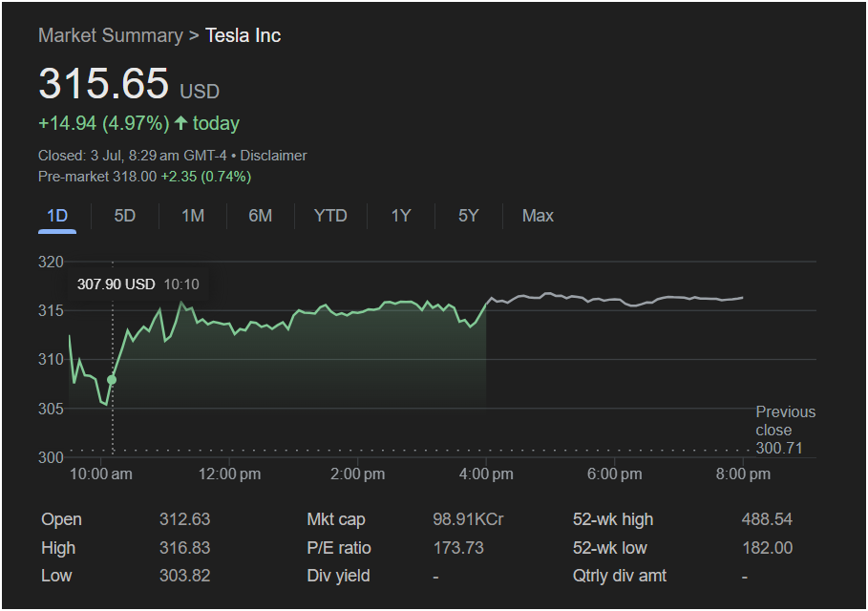Click the P/E ratio label

(339, 548)
